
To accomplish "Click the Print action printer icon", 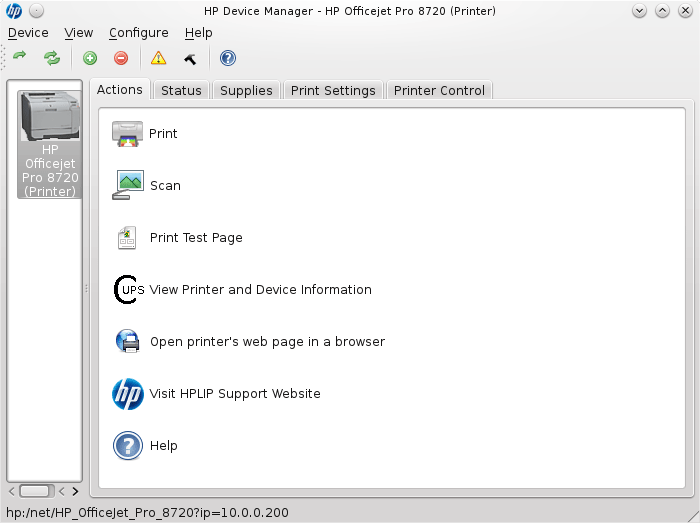I will tap(127, 133).
